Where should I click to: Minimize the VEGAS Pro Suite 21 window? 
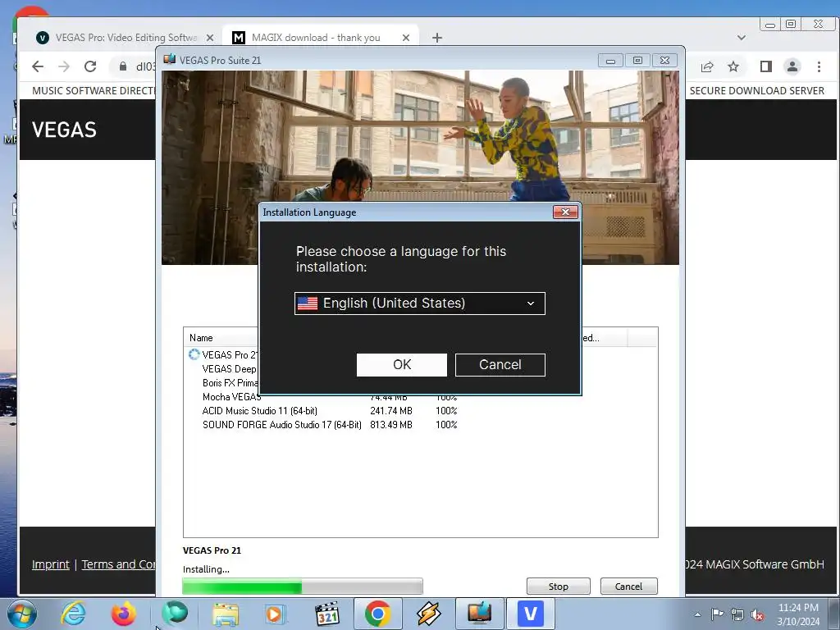point(610,61)
